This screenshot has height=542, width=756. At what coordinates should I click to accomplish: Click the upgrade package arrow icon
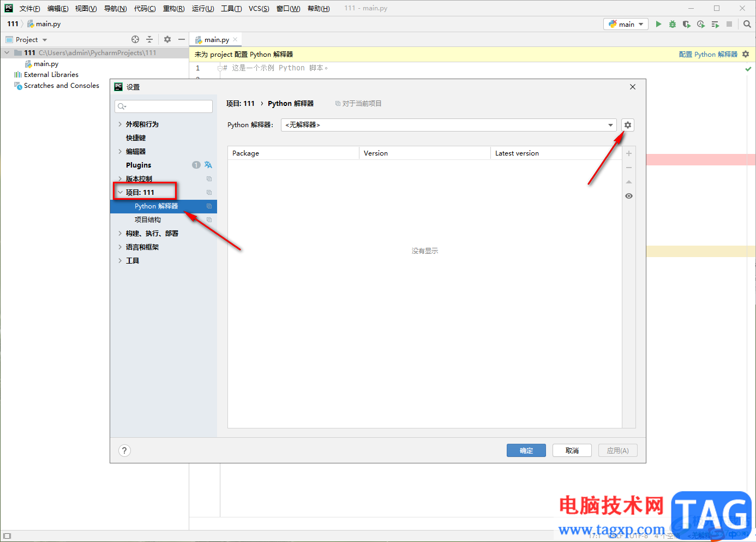(629, 182)
